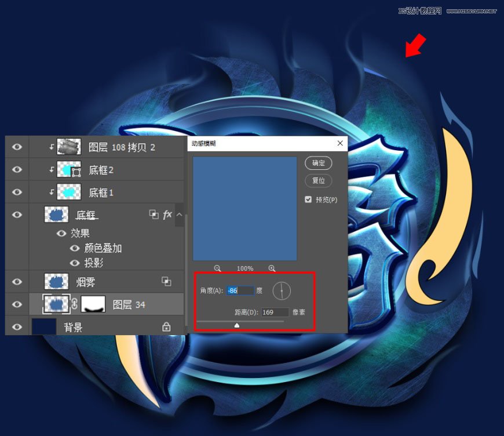Toggle visibility of the 投影 effect
This screenshot has width=504, height=436.
click(75, 263)
